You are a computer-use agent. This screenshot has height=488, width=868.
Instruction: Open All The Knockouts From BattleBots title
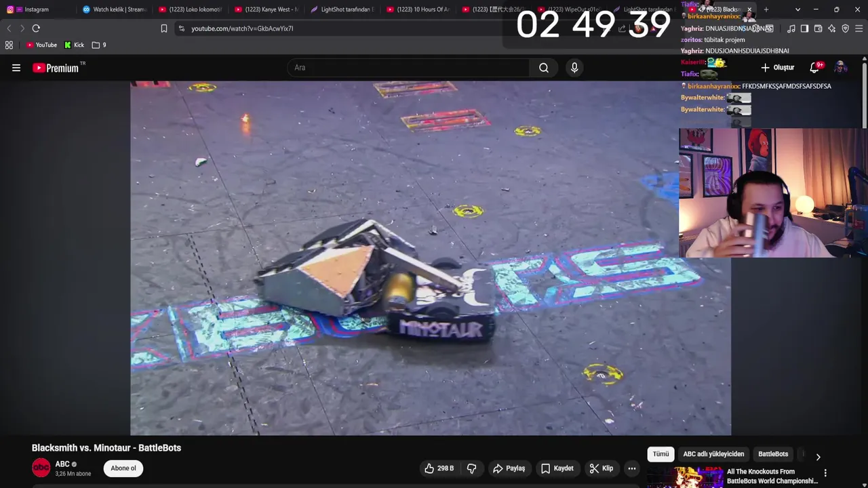click(772, 476)
